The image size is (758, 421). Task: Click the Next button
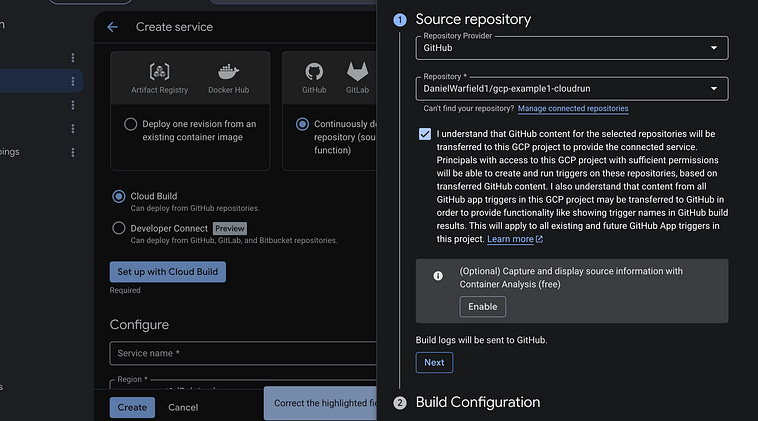click(x=434, y=363)
